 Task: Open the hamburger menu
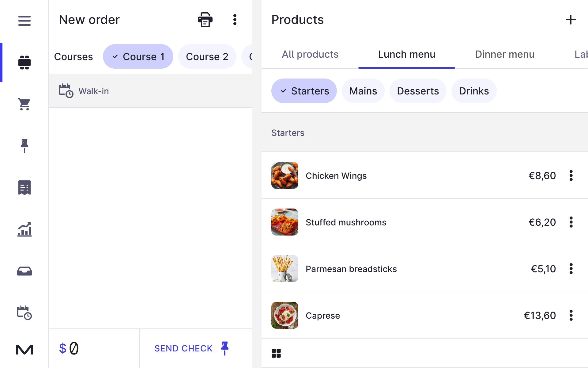(x=24, y=21)
